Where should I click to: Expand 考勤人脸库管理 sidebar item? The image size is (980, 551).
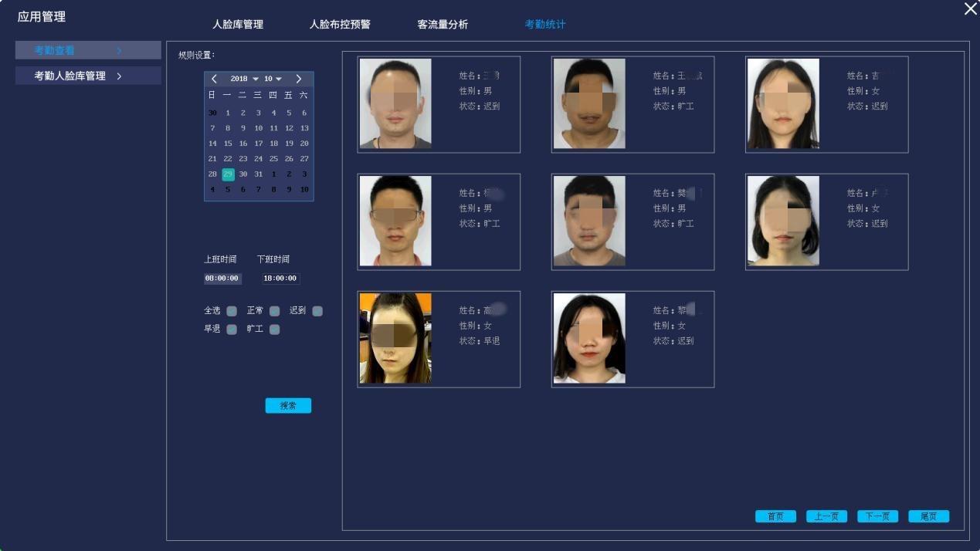click(88, 76)
